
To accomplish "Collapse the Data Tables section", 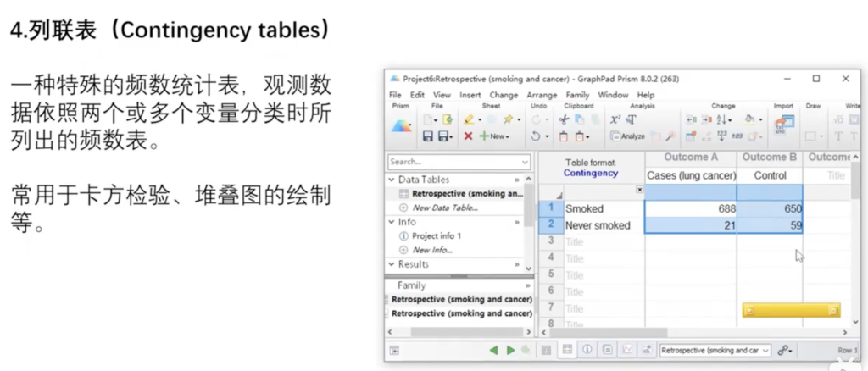I will [393, 180].
